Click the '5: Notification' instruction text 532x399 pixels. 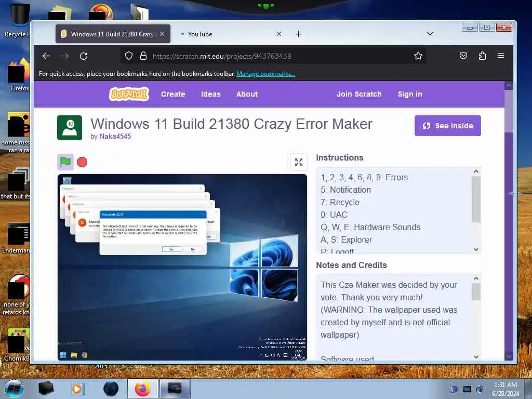click(x=345, y=190)
